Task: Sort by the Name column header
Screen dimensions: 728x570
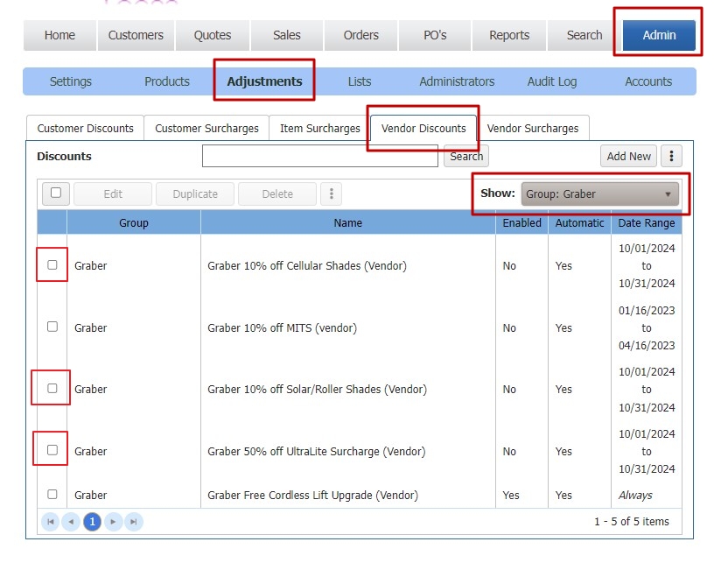Action: click(x=347, y=223)
